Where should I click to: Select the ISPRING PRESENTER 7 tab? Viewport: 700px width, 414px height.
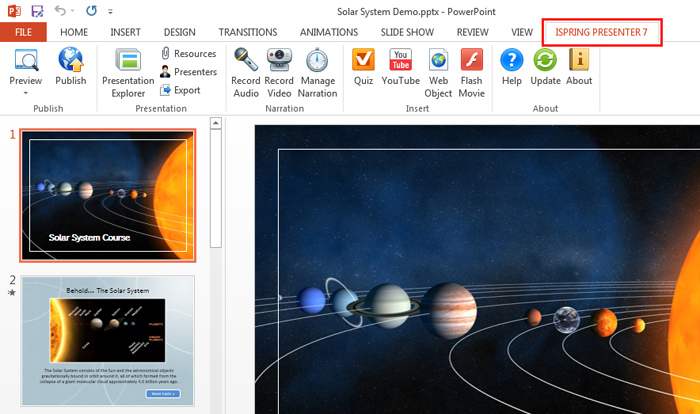[601, 32]
